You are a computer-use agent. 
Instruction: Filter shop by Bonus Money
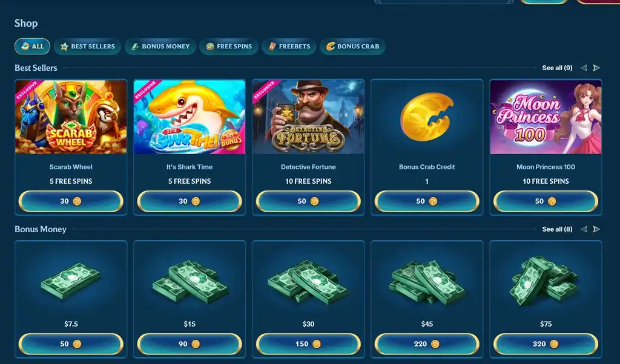[x=160, y=46]
